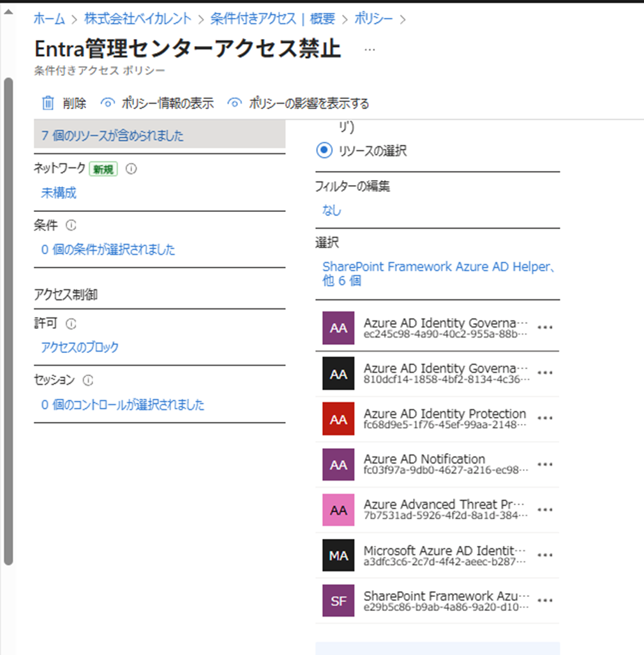Viewport: 644px width, 655px height.
Task: Click the policy title Entra管理センターアクセス禁止
Action: point(188,49)
